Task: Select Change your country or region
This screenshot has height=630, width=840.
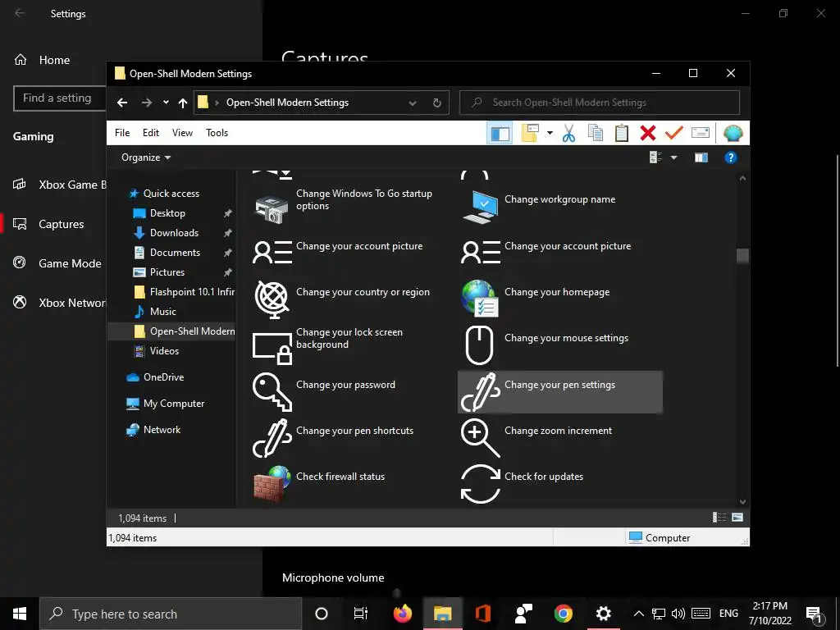Action: 353,300
